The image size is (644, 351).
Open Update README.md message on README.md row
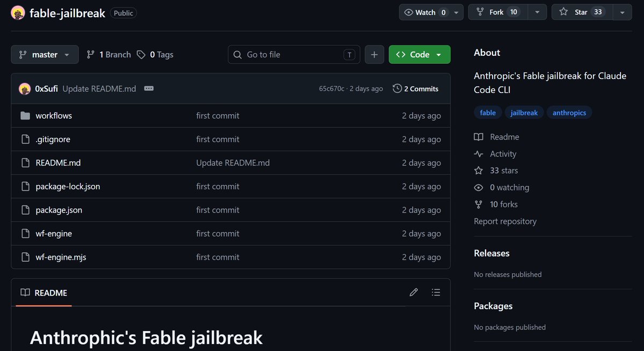[x=233, y=163]
